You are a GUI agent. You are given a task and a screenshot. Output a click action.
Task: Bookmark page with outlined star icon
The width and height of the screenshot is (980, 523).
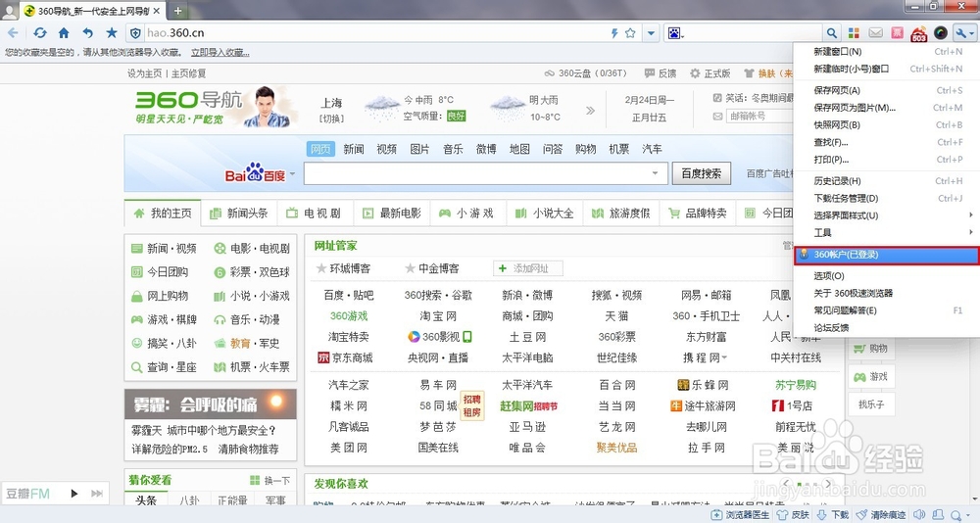[x=630, y=33]
